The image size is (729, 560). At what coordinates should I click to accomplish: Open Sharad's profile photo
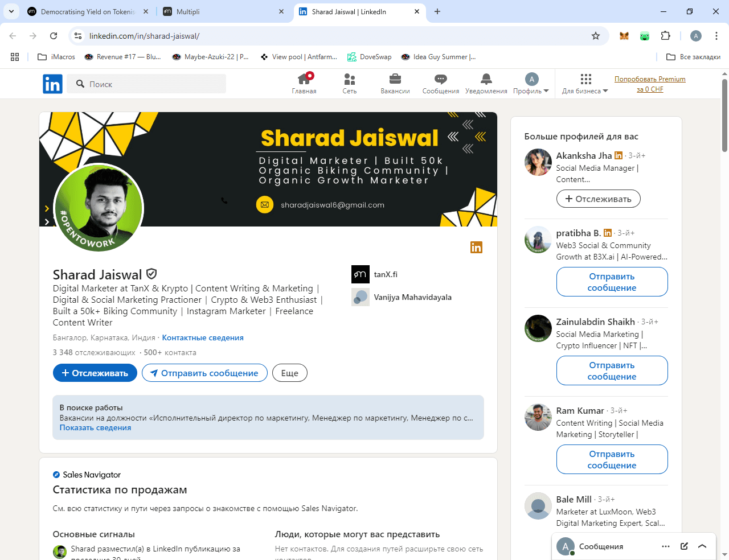(99, 208)
